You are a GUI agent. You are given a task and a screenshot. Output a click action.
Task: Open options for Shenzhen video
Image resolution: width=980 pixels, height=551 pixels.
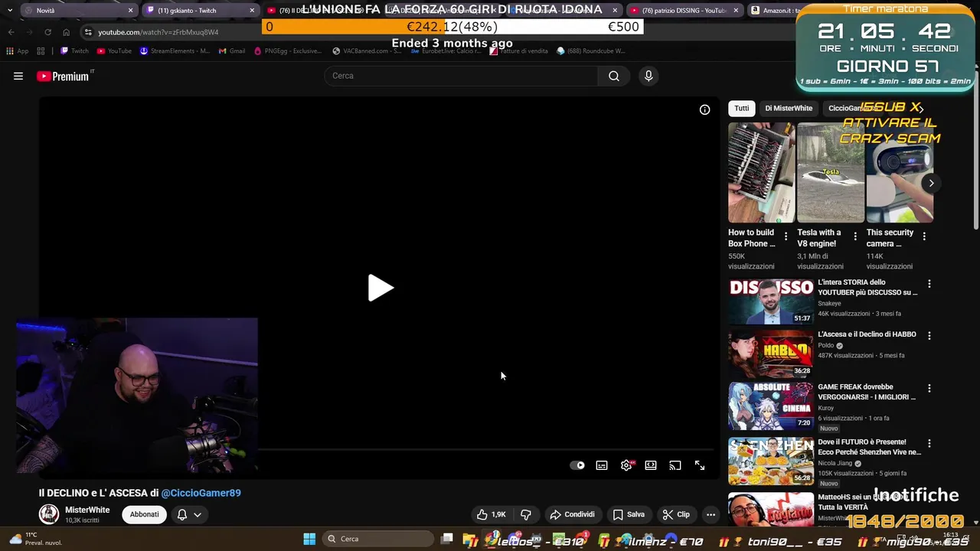929,443
